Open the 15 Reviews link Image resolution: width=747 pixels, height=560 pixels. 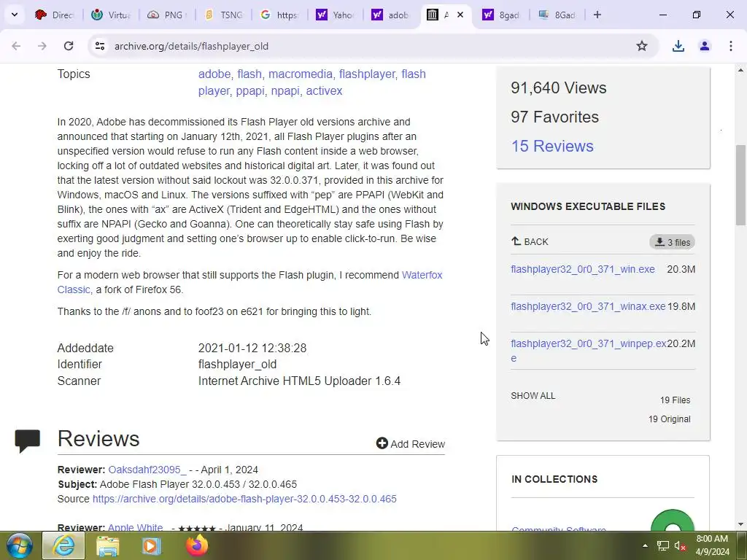click(552, 146)
